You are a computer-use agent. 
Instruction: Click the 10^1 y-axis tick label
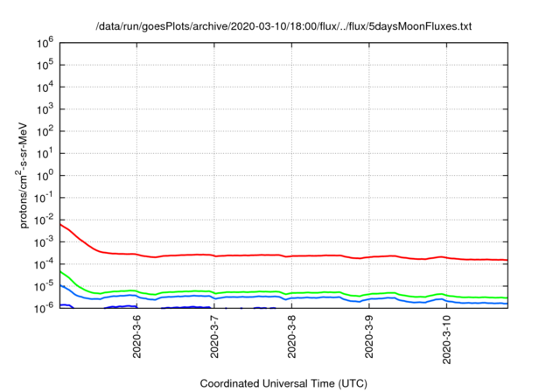[45, 153]
